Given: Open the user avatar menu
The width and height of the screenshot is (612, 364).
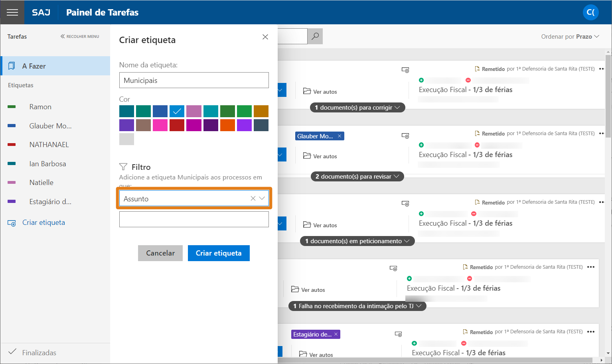Looking at the screenshot, I should click(591, 12).
